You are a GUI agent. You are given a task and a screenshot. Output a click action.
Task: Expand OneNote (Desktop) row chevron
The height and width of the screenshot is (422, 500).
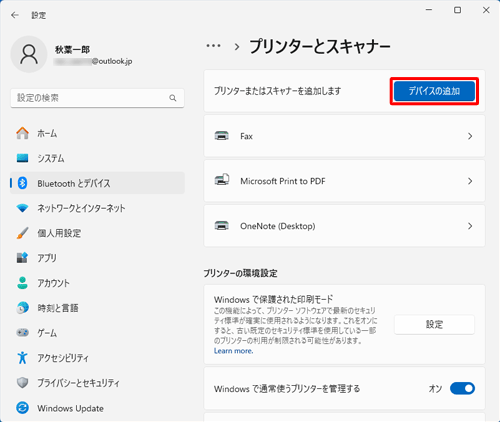[470, 226]
